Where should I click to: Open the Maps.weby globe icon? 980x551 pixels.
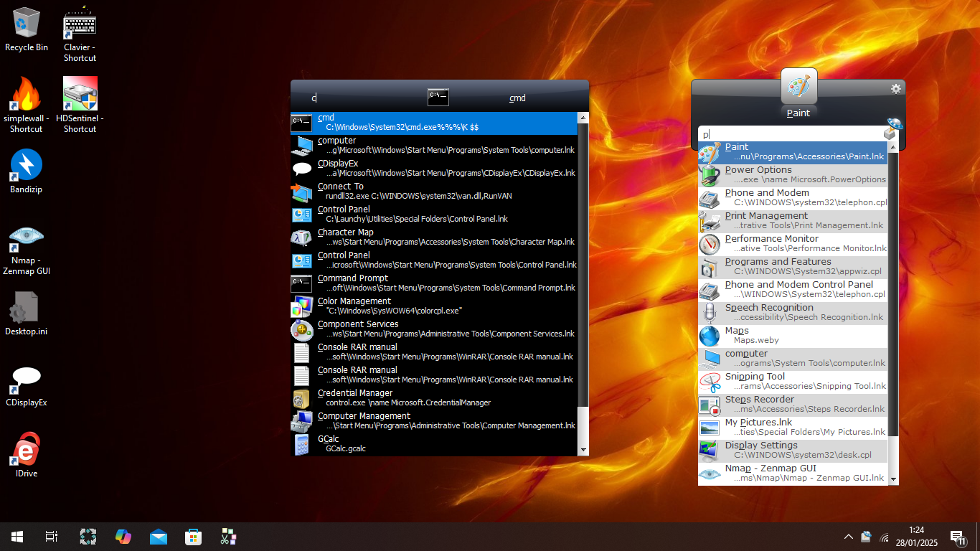click(710, 336)
